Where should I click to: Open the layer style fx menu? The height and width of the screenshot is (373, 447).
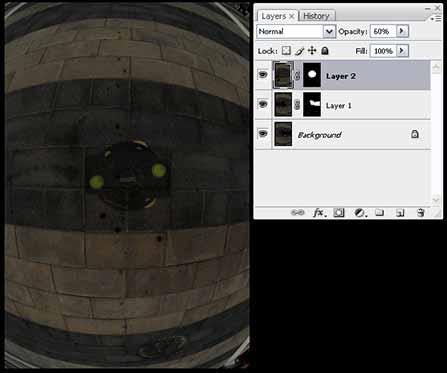point(319,213)
